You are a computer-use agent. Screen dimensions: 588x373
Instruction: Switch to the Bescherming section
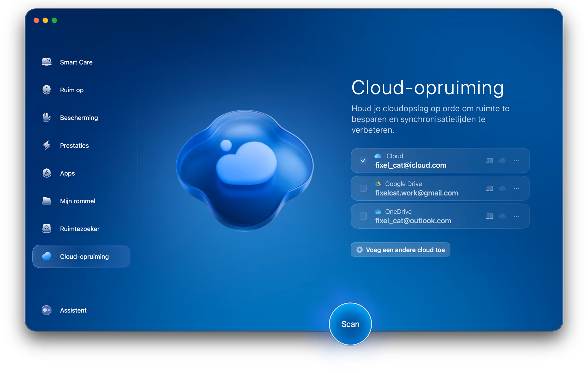point(81,118)
